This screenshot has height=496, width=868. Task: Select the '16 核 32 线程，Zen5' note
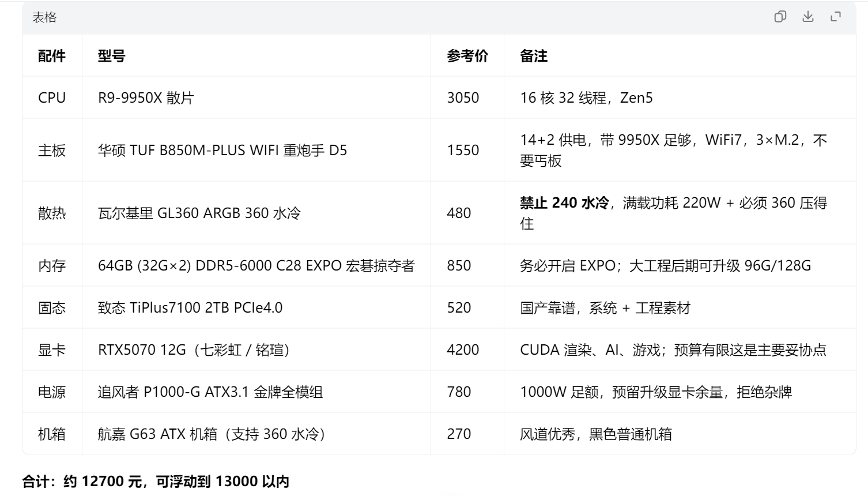click(586, 97)
